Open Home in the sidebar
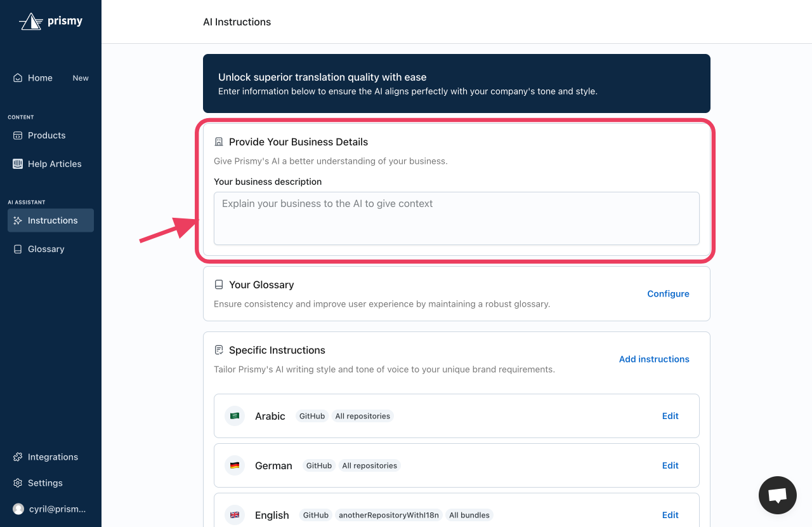Viewport: 812px width, 527px height. tap(51, 78)
